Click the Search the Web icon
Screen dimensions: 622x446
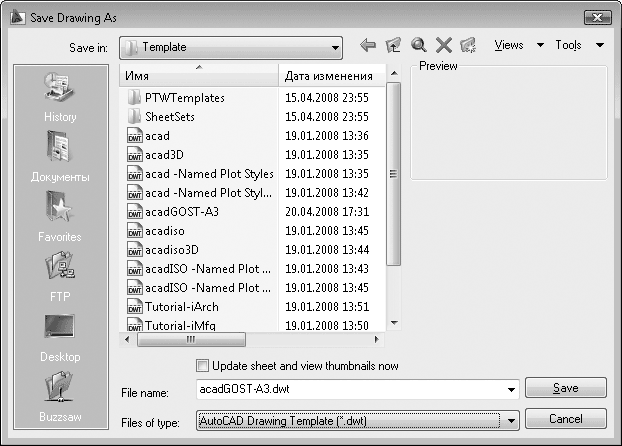coord(419,46)
